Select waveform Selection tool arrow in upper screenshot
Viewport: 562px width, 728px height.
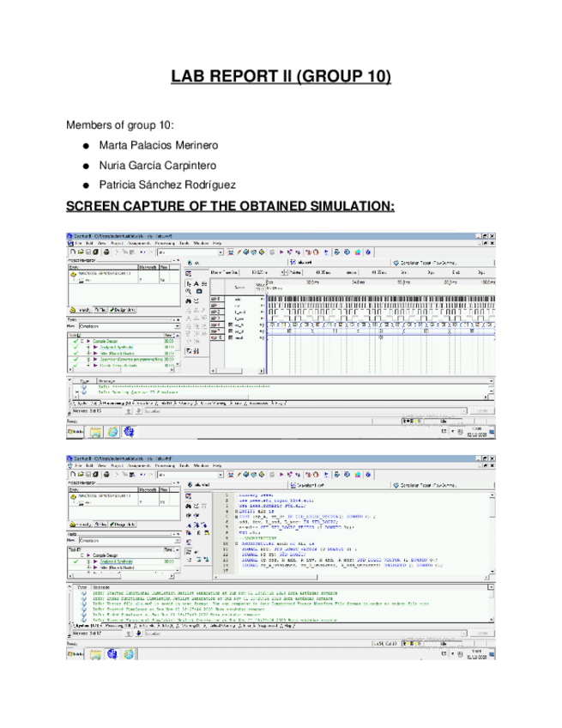pos(189,283)
